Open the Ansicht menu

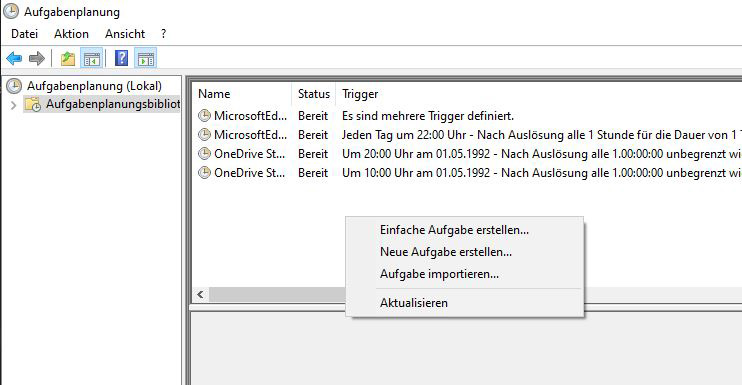click(125, 34)
